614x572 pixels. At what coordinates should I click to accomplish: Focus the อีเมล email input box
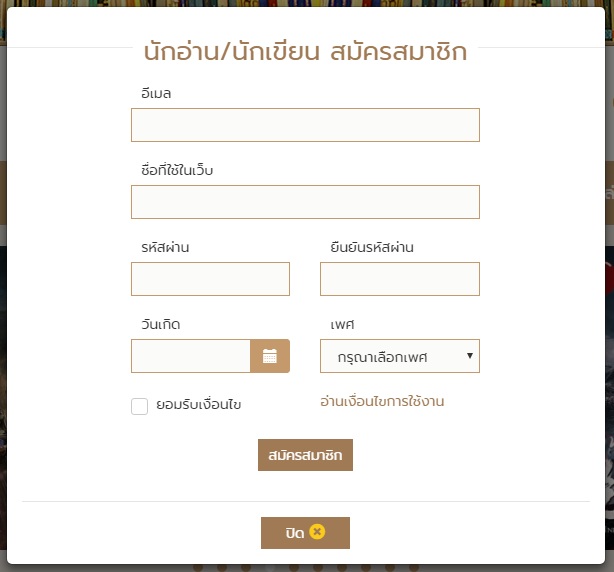pos(305,125)
